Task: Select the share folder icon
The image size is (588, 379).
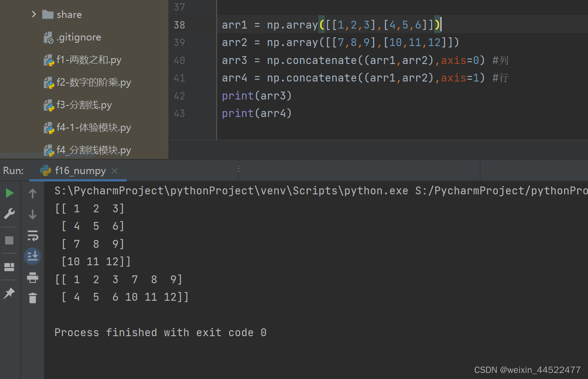Action: tap(48, 14)
